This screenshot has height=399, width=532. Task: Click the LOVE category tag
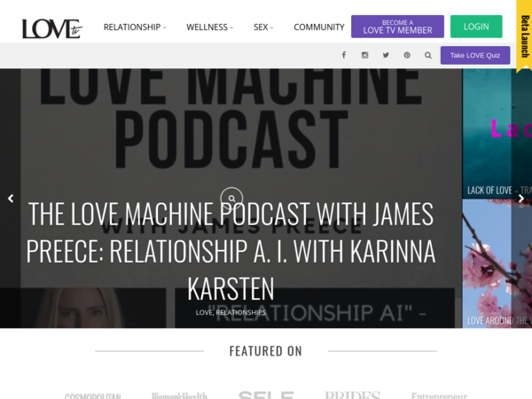204,312
